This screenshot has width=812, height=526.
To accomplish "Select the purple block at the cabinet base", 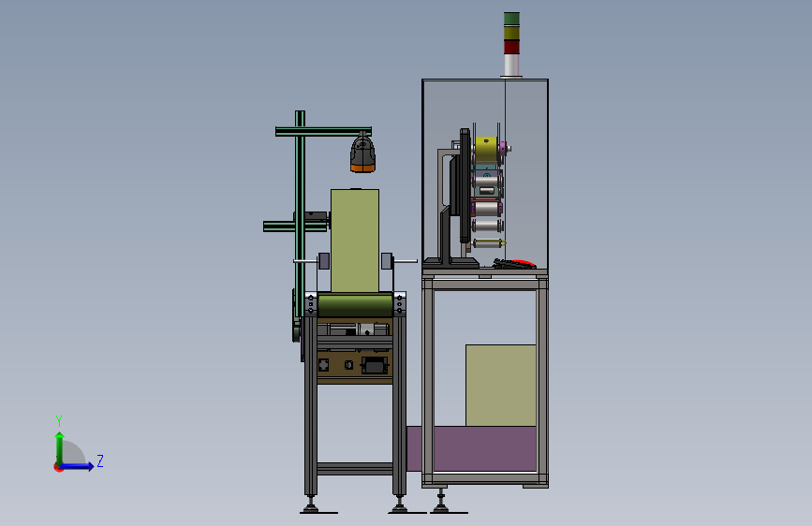I will point(471,448).
